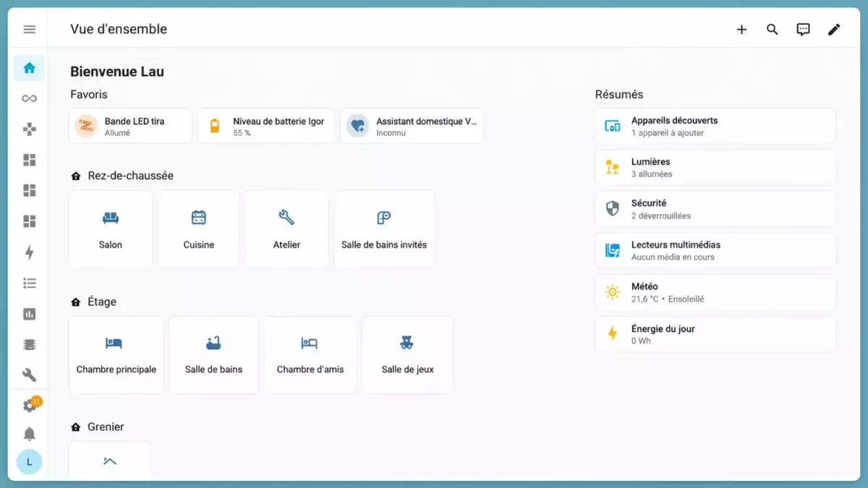Open the hamburger sidebar menu

pyautogui.click(x=29, y=29)
